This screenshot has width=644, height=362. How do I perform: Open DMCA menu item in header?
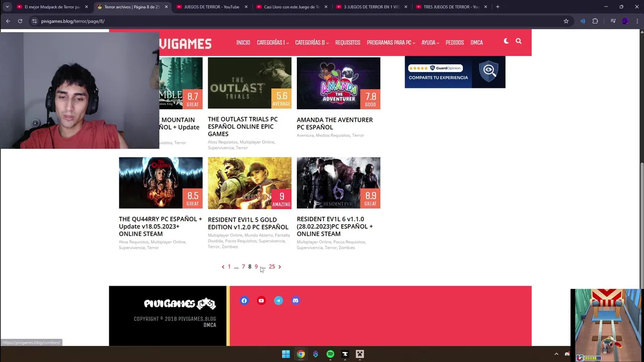pyautogui.click(x=476, y=42)
